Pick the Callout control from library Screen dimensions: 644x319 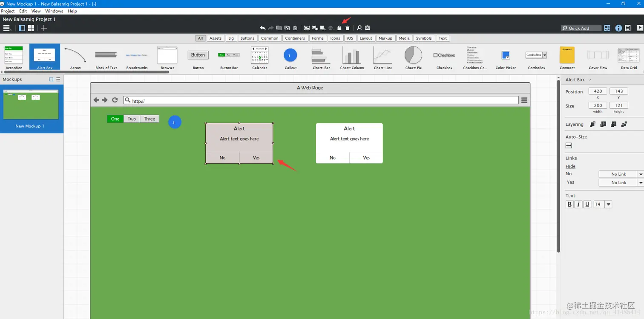[x=290, y=58]
